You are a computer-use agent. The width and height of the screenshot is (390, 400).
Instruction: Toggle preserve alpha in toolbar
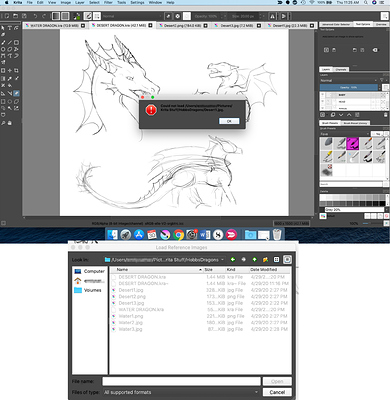(x=178, y=16)
